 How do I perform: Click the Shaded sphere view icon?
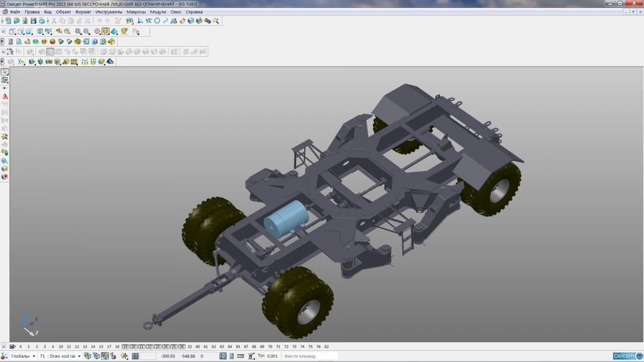[106, 31]
